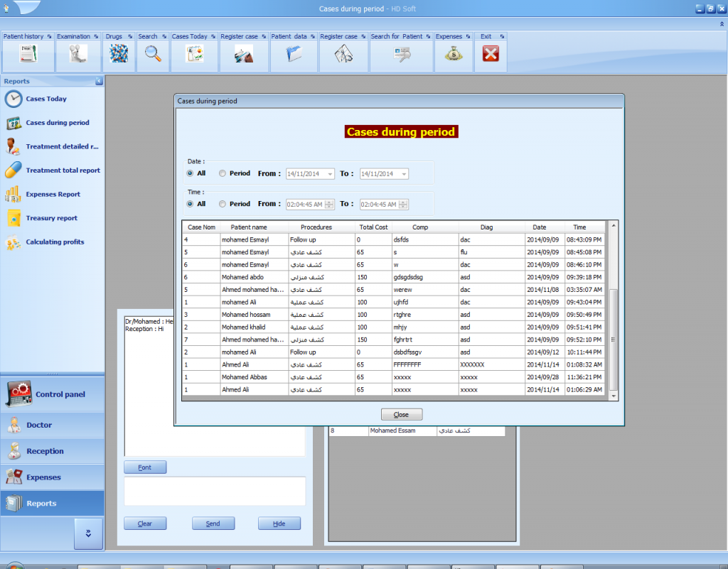728x569 pixels.
Task: Open the From date dropdown arrow
Action: [330, 174]
